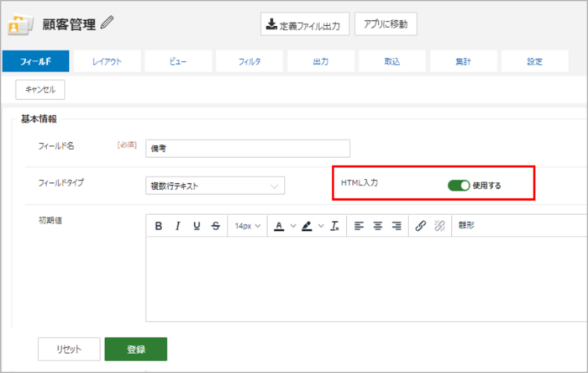The height and width of the screenshot is (373, 588).
Task: Open the 集計 tab
Action: click(464, 61)
